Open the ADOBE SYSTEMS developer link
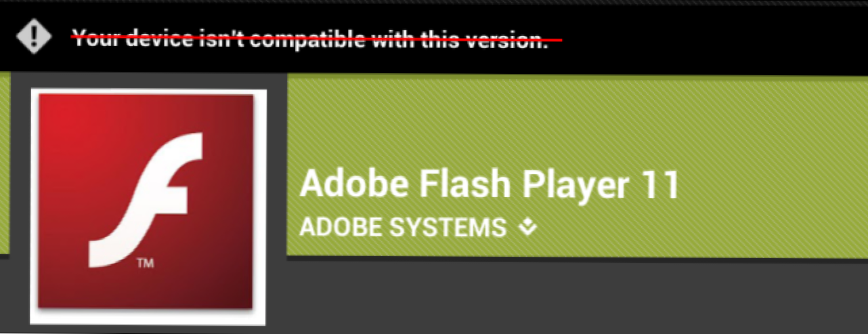The width and height of the screenshot is (868, 334). 403,228
